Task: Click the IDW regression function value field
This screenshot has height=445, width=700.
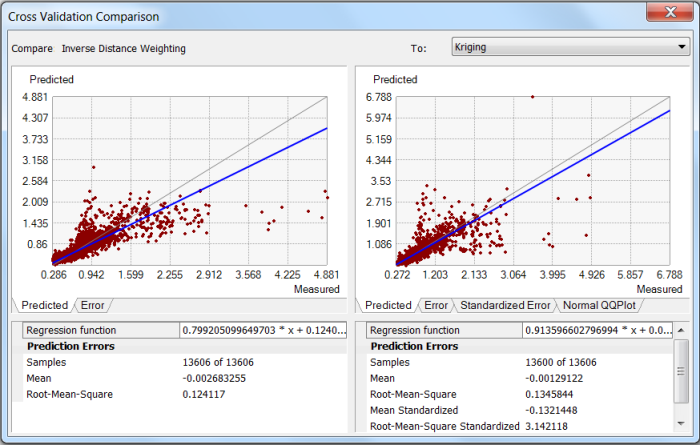Action: coord(263,330)
